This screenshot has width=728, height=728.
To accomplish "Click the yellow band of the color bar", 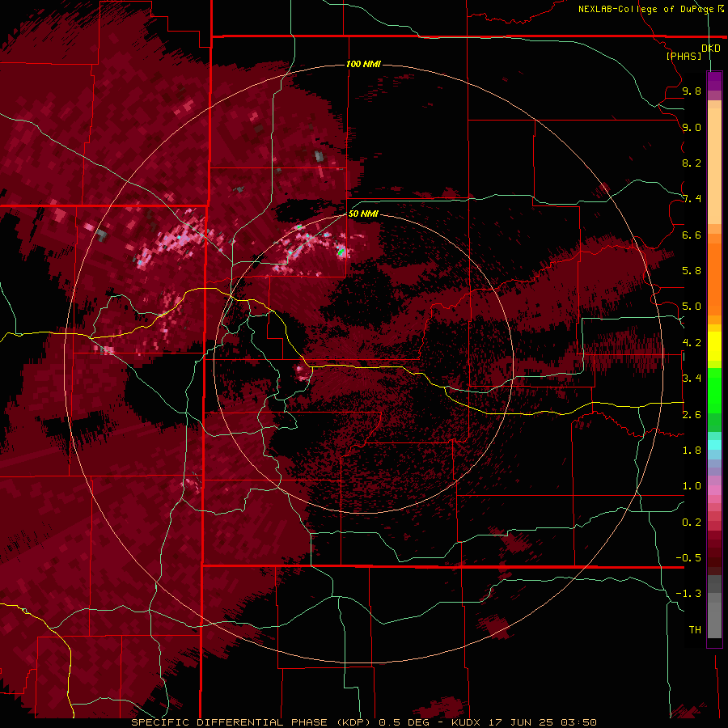I will tap(714, 346).
